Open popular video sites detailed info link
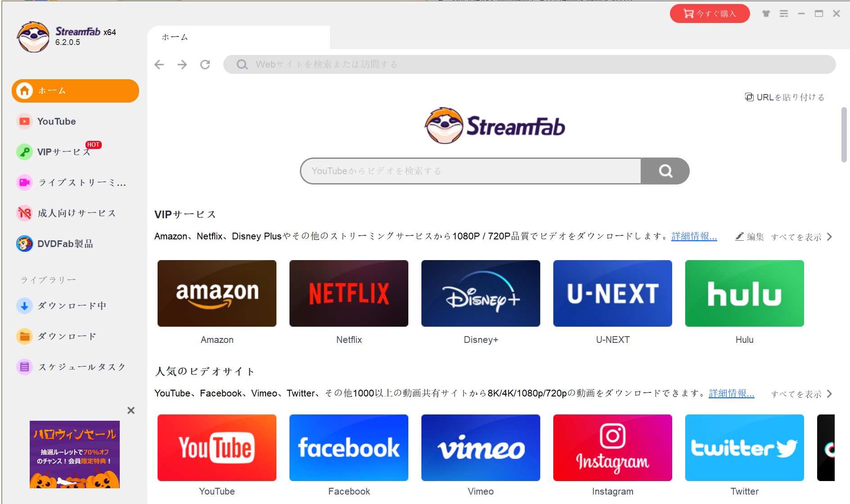The image size is (850, 504). coord(731,393)
